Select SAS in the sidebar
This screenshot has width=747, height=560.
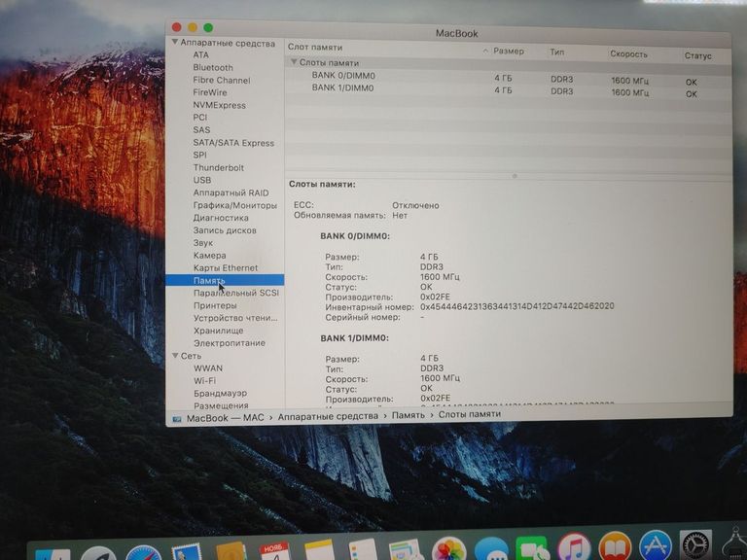(201, 129)
